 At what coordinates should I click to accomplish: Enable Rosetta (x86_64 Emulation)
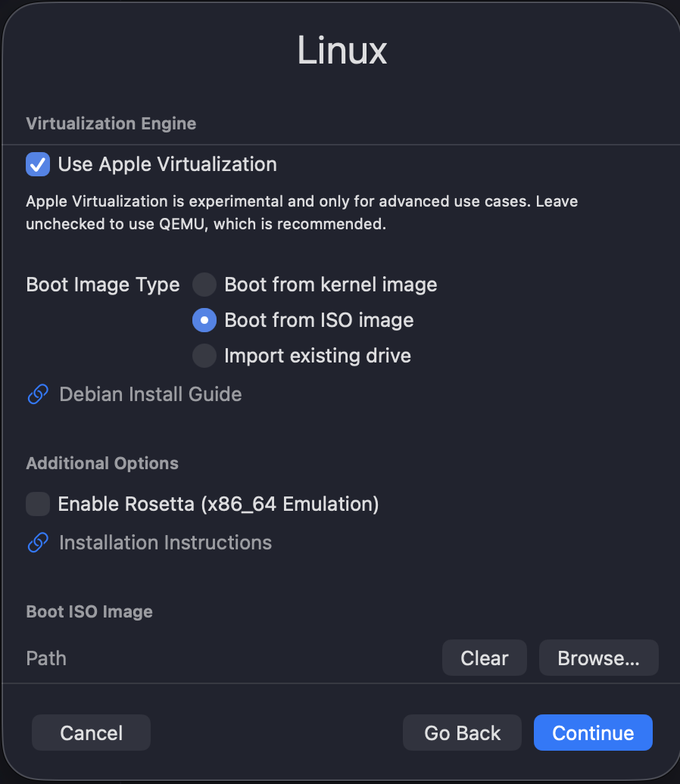pos(38,504)
